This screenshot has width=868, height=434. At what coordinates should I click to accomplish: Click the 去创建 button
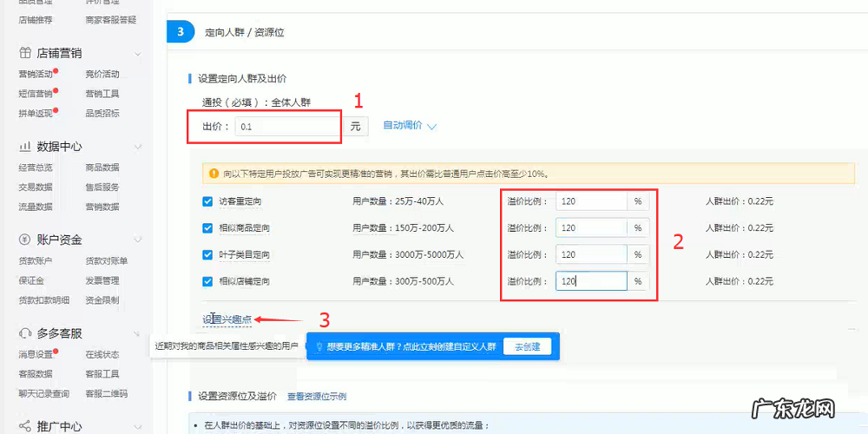click(527, 347)
